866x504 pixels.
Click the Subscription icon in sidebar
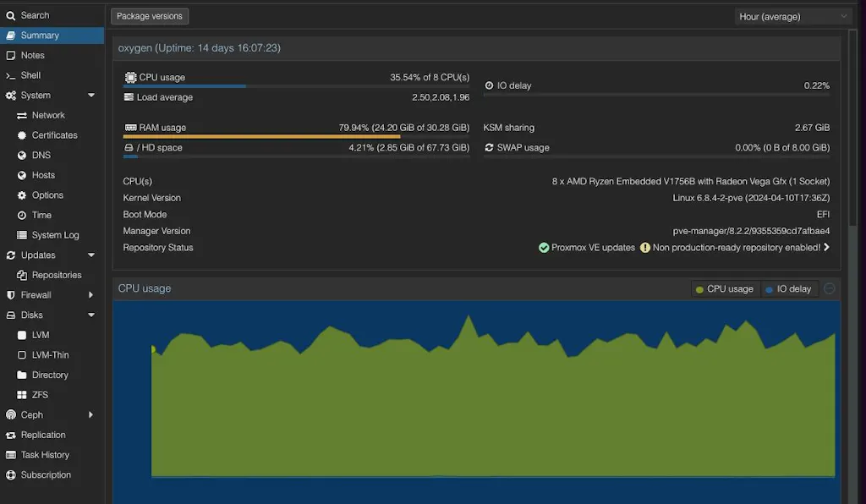(x=11, y=475)
